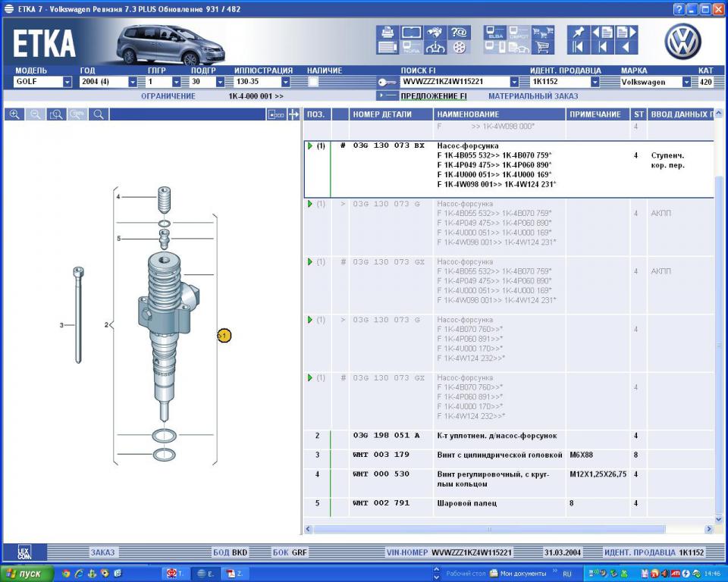Click МАТЕРИАЛЬНЫЙ ЗАКАЗ link
728x582 pixels.
tap(533, 96)
